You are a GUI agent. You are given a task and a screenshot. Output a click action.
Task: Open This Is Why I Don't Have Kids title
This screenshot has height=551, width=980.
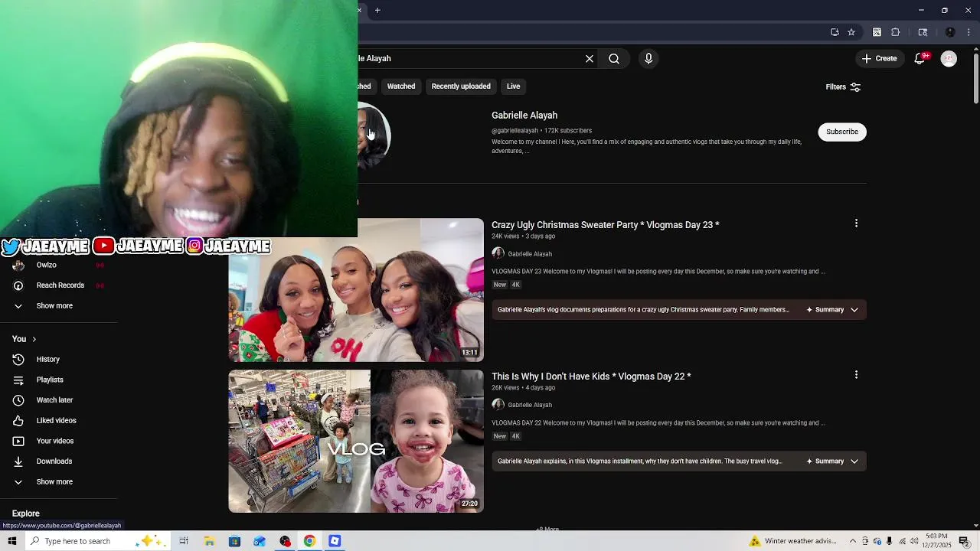(x=591, y=377)
